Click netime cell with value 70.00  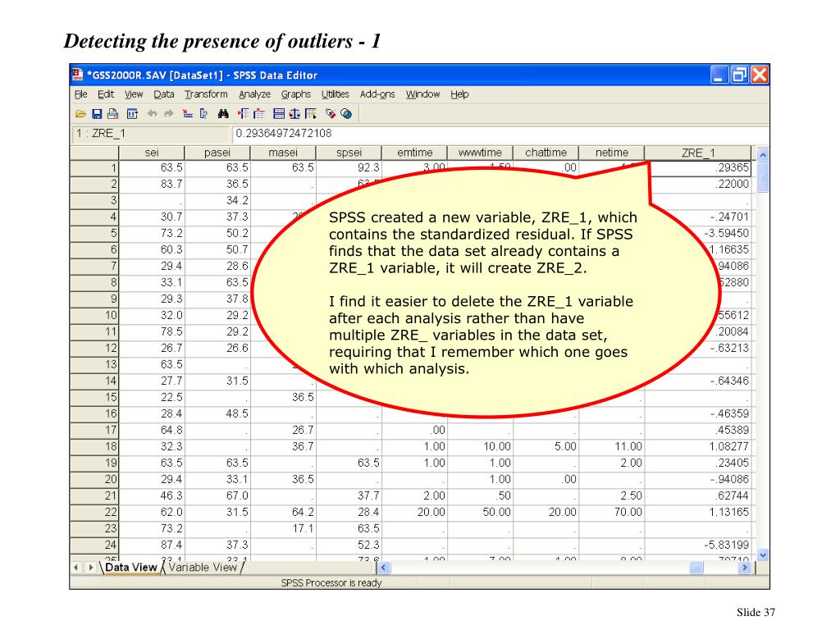[x=612, y=512]
